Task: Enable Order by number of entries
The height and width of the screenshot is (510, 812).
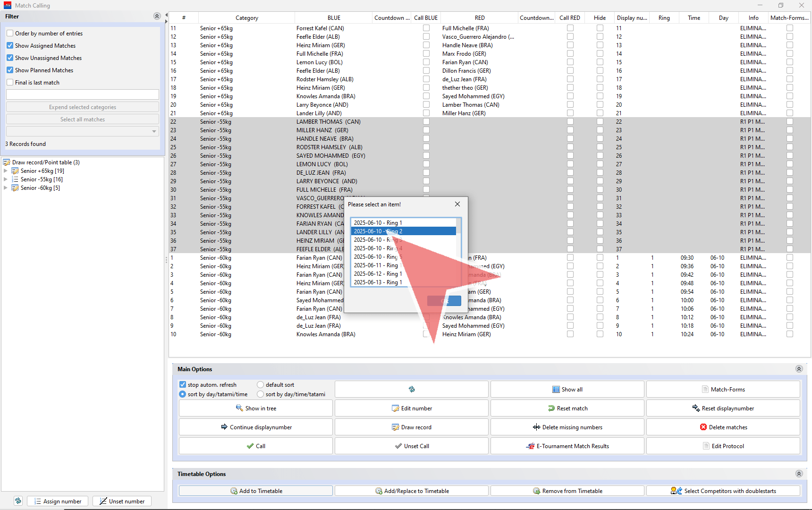Action: (10, 34)
